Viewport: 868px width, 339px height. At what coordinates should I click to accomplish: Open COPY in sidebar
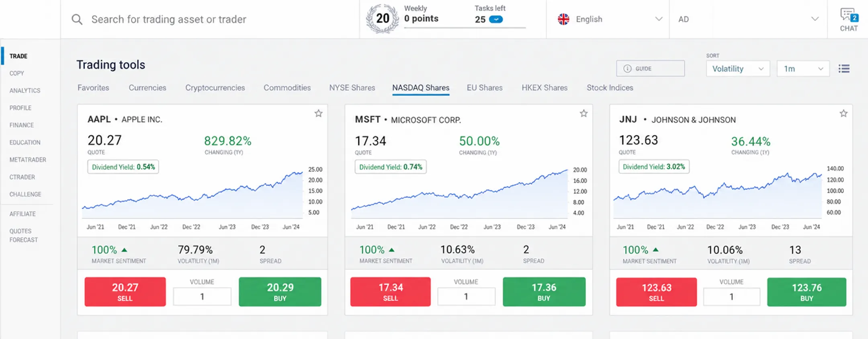pyautogui.click(x=17, y=73)
